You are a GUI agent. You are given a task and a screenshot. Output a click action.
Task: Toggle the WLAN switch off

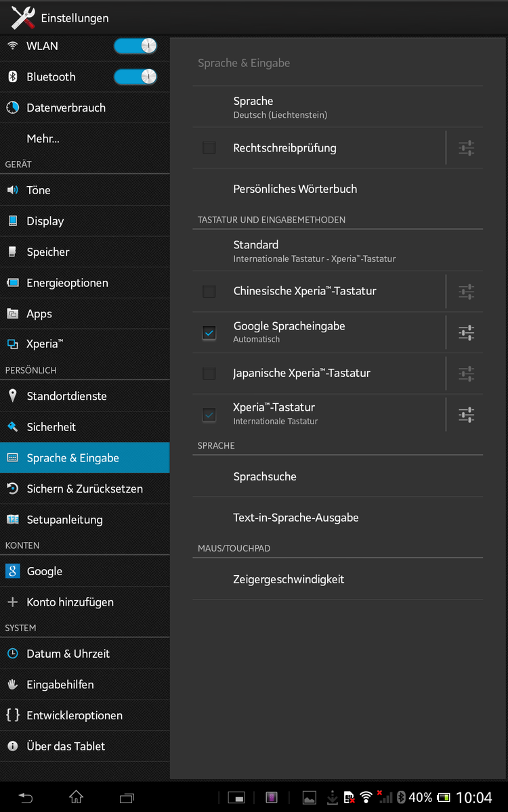click(135, 46)
